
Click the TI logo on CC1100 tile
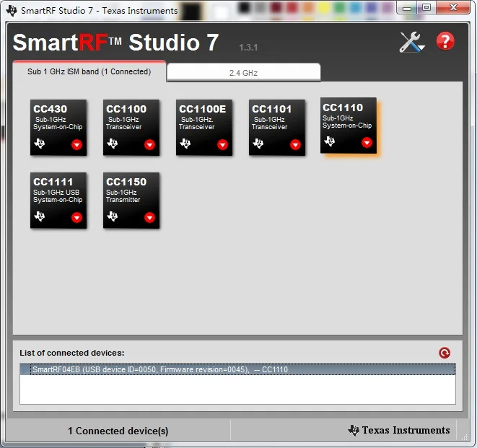click(113, 143)
